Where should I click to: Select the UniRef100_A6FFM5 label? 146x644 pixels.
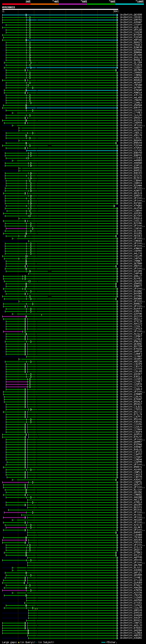pyautogui.click(x=131, y=558)
